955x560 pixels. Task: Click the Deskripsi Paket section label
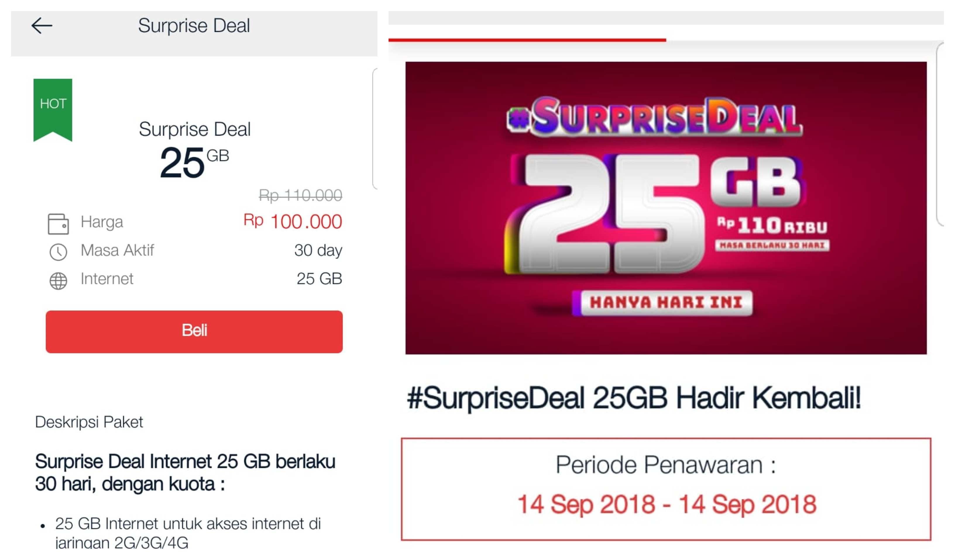click(x=89, y=422)
